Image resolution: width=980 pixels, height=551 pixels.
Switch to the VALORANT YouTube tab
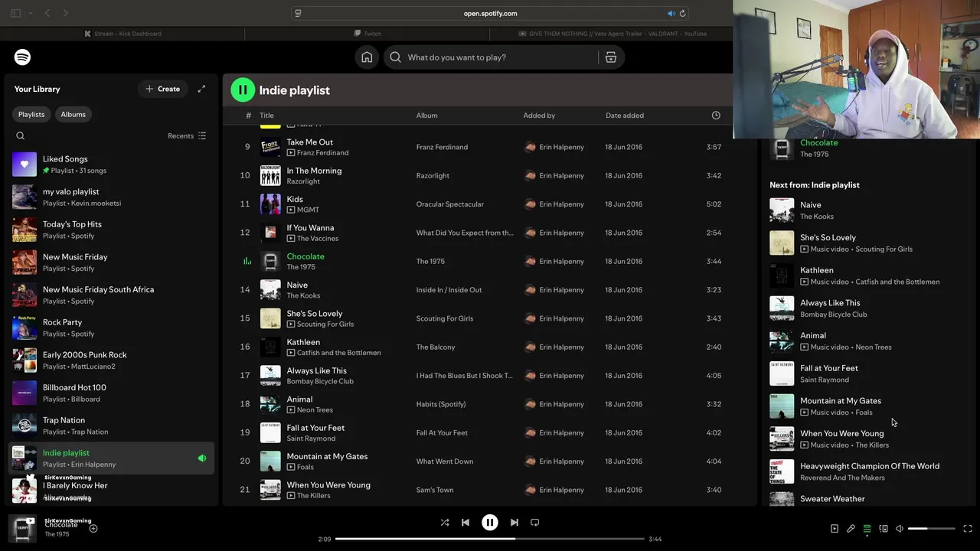pyautogui.click(x=612, y=34)
